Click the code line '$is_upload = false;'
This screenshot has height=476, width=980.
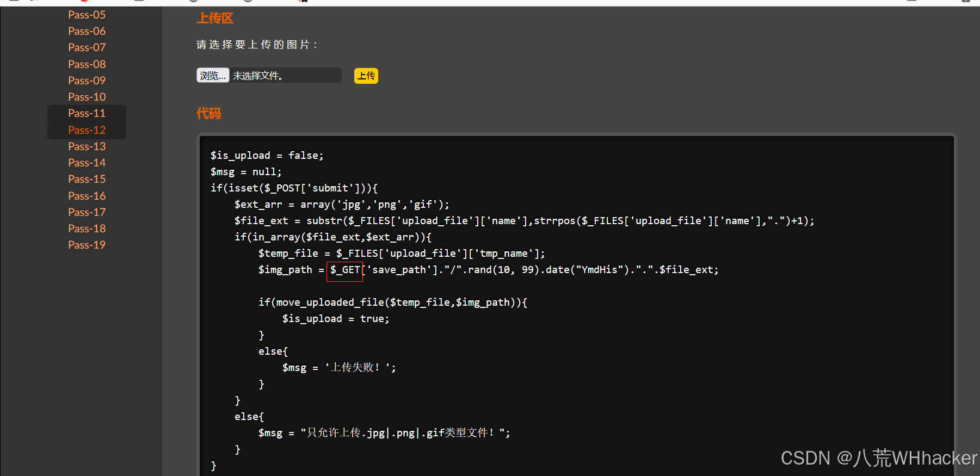267,156
